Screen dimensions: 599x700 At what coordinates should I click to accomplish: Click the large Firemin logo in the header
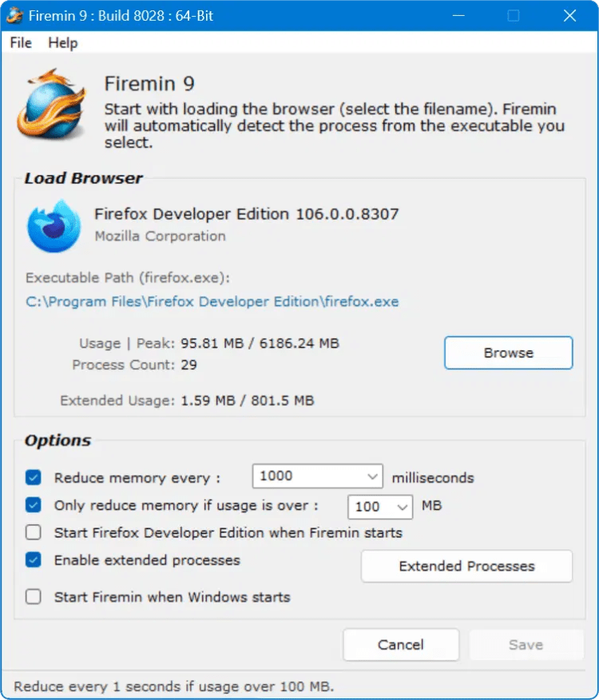pos(52,105)
